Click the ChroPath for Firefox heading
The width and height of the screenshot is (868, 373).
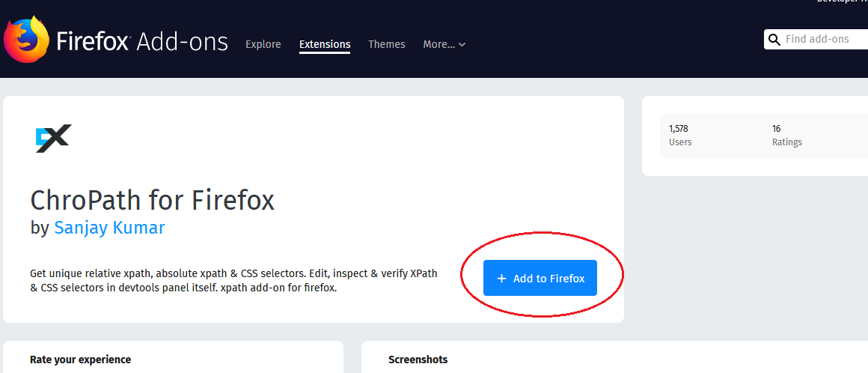click(152, 200)
